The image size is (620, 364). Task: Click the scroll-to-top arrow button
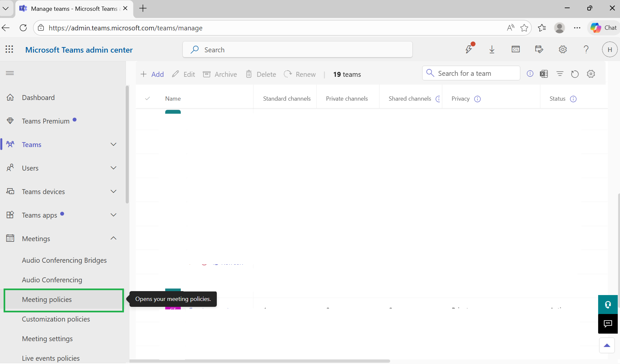607,345
